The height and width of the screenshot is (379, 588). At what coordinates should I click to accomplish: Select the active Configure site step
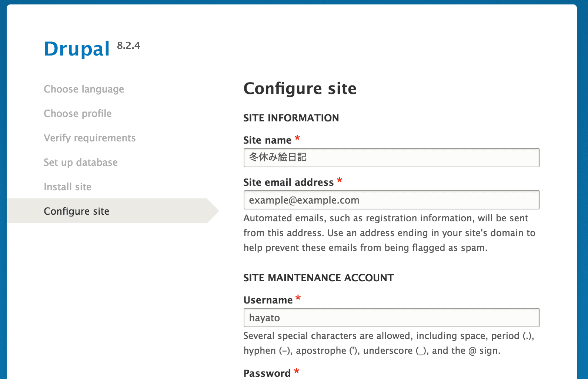pos(113,211)
